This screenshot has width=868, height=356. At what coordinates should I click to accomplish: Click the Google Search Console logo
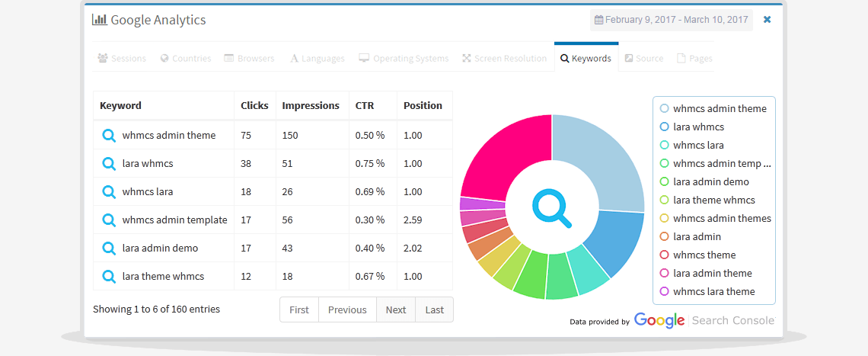[705, 320]
